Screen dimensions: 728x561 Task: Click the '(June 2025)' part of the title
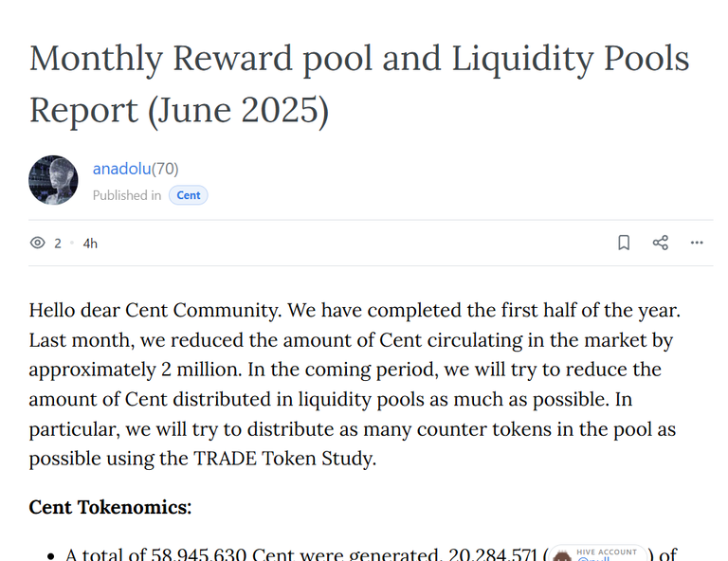(239, 111)
